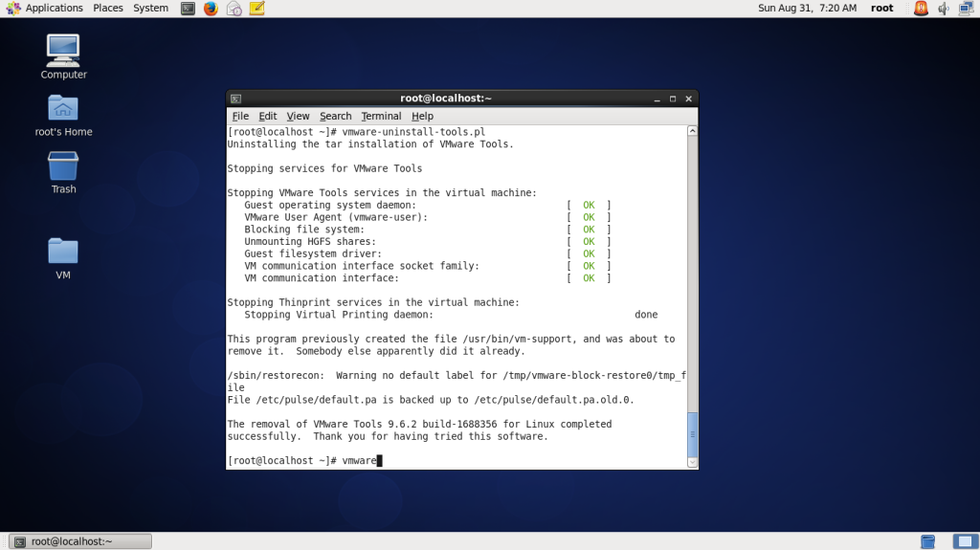Click 'build-1688356' text in terminal
The width and height of the screenshot is (980, 550).
tap(459, 424)
